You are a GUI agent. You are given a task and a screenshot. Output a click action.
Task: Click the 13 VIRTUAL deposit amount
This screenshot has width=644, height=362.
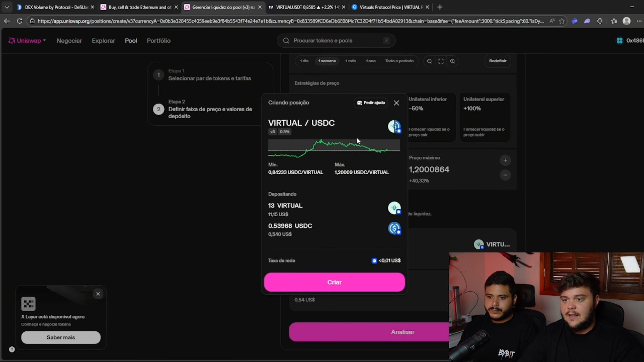(285, 206)
